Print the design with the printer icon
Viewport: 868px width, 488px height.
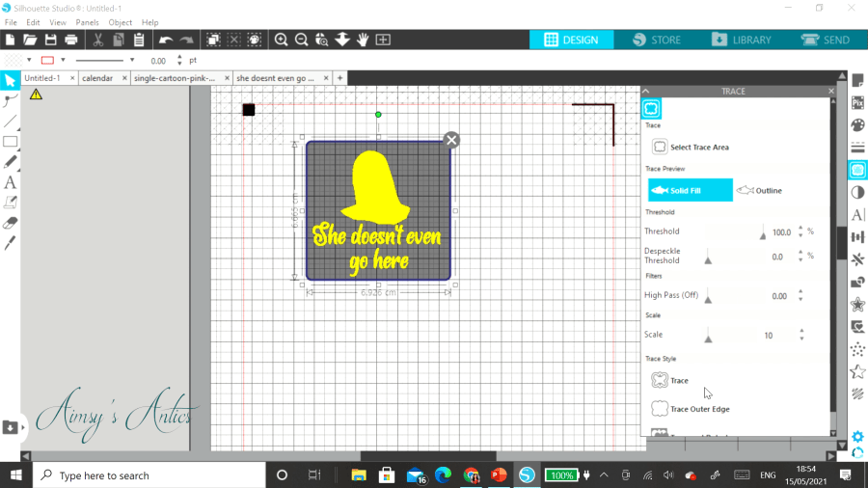(x=70, y=40)
